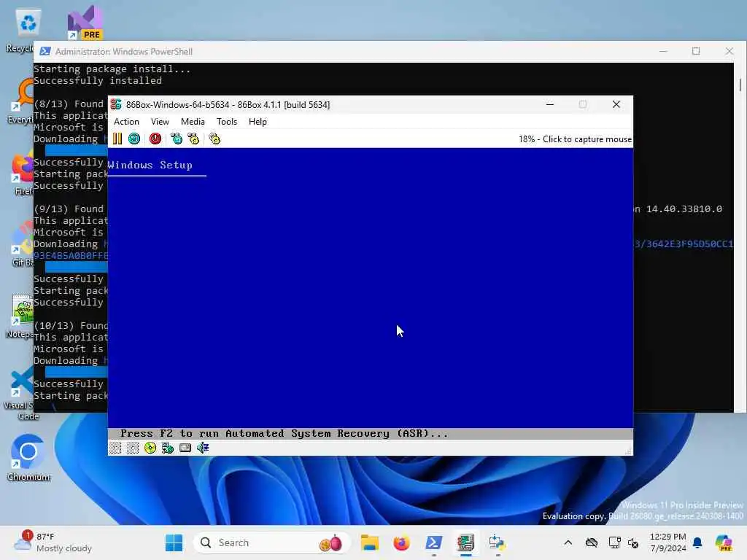Open File Explorer from the taskbar
This screenshot has width=747, height=560.
tap(370, 542)
